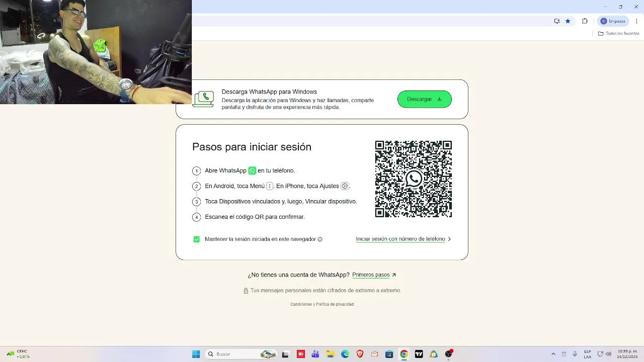This screenshot has height=362, width=644.
Task: Click green WhatsApp icon in step 1
Action: (x=252, y=171)
